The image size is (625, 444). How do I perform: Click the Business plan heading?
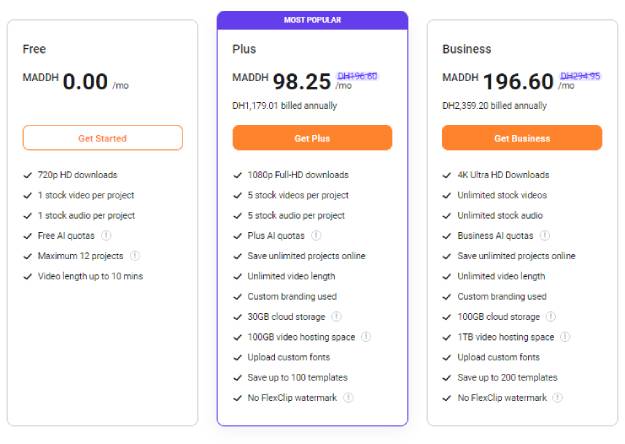pyautogui.click(x=467, y=49)
